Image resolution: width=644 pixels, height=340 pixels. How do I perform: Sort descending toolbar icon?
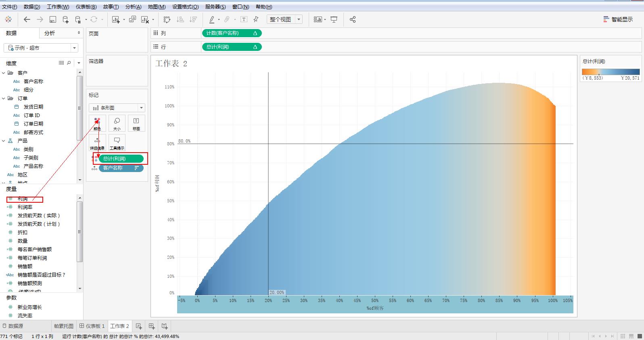click(193, 19)
